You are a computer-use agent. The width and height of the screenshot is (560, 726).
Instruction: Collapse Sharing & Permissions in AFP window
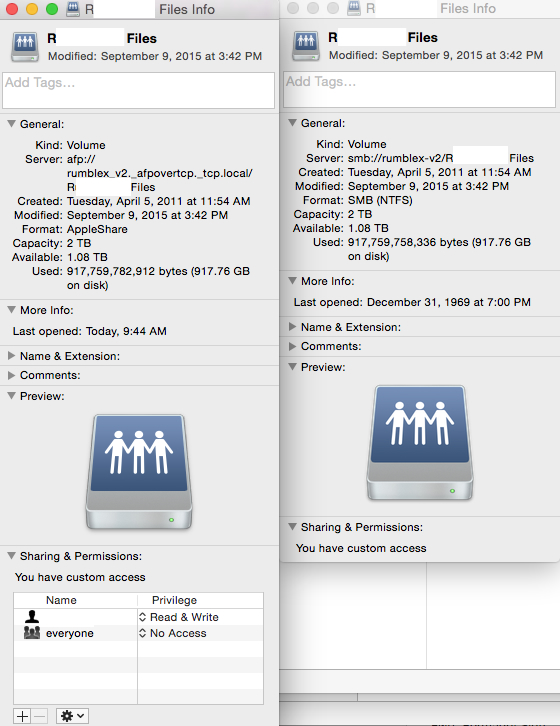[x=12, y=556]
